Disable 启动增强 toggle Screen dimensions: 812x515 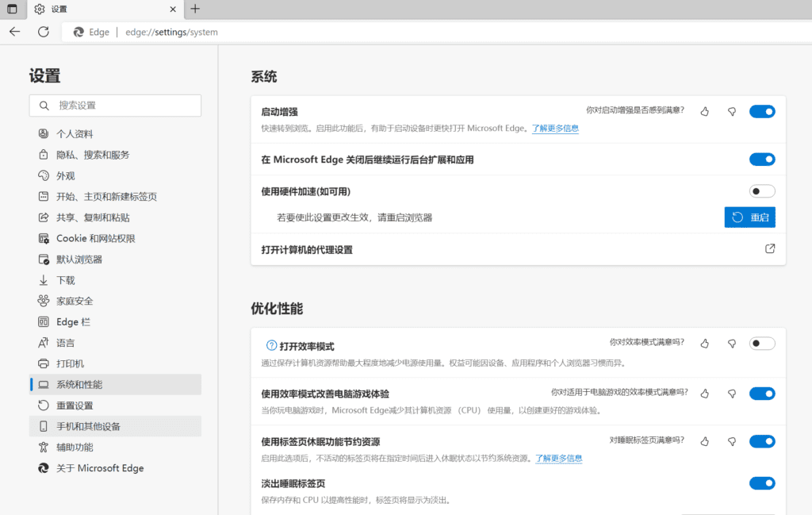(x=761, y=112)
